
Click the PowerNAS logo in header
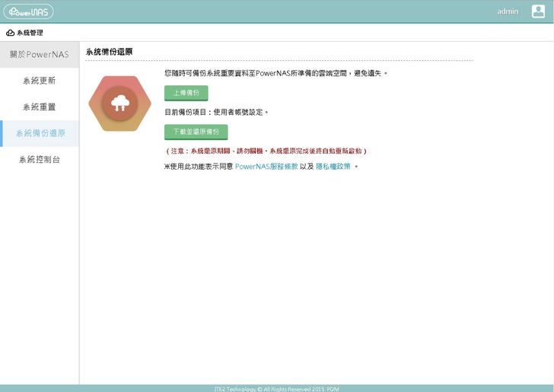click(28, 11)
